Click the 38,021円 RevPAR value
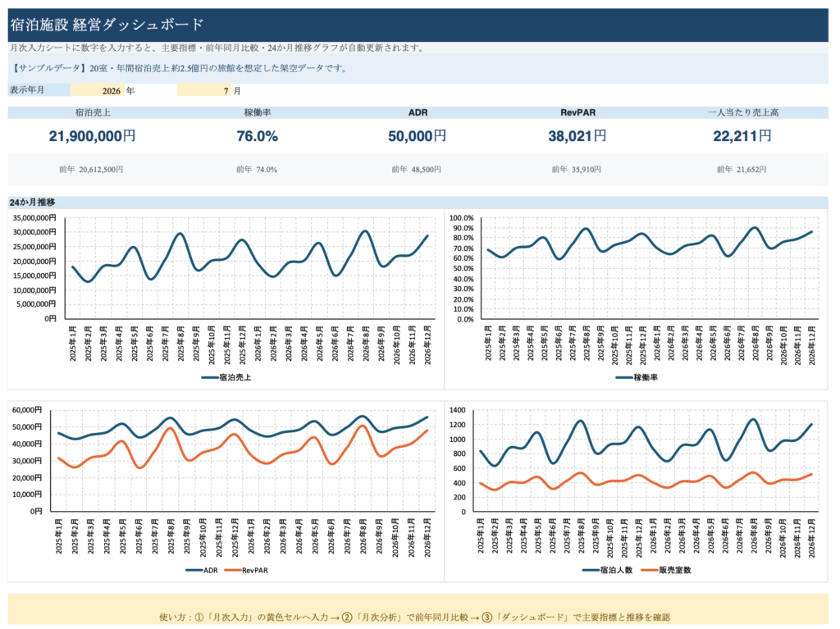The width and height of the screenshot is (840, 629). [577, 136]
